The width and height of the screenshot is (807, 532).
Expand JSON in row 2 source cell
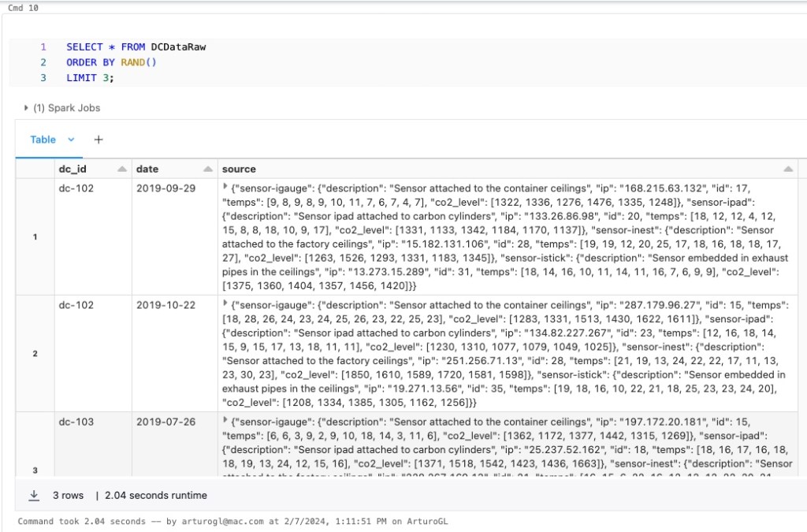pos(226,303)
